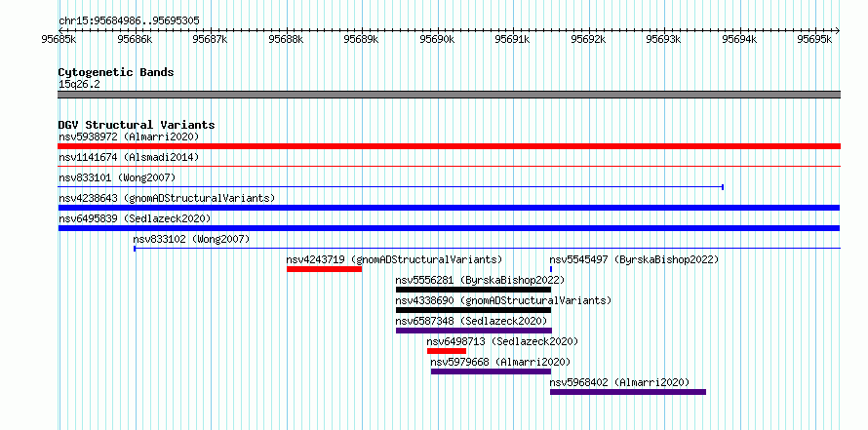Click the 95691k ruler label
This screenshot has width=868, height=430.
[512, 39]
